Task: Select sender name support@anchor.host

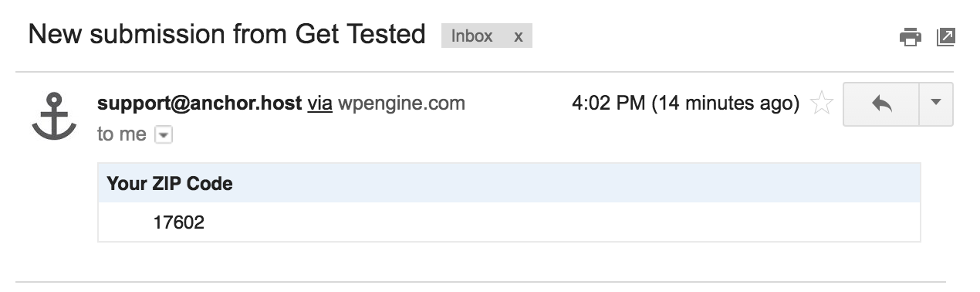Action: [x=199, y=103]
